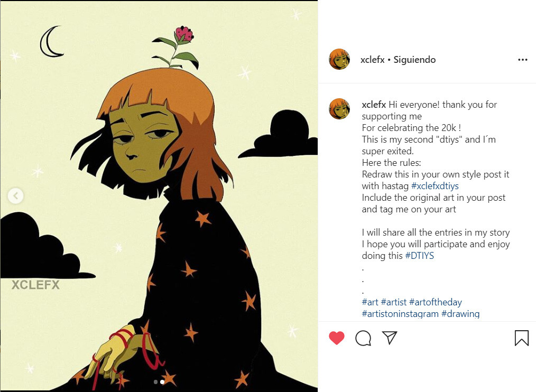The image size is (536, 392).
Task: Open the #drawing hashtag
Action: [x=460, y=314]
